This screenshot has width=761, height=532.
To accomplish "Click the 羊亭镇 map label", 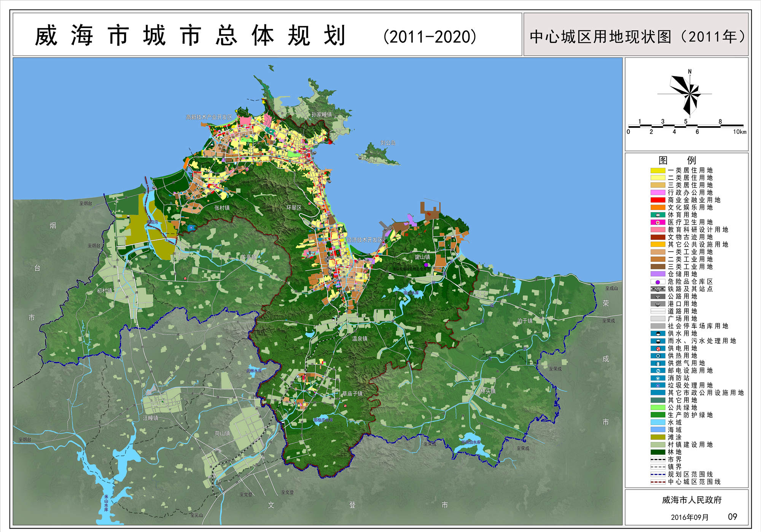I will pyautogui.click(x=248, y=257).
